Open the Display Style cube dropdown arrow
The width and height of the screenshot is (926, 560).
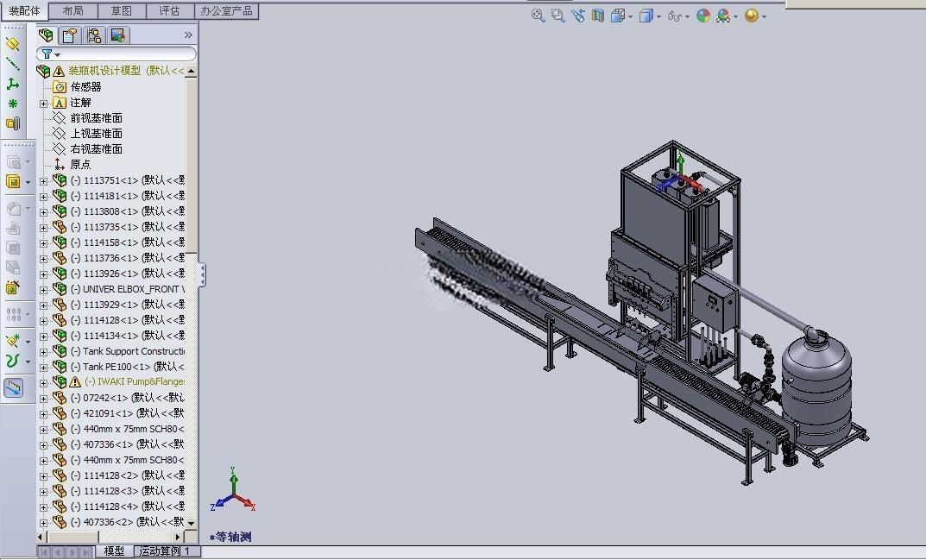[658, 16]
